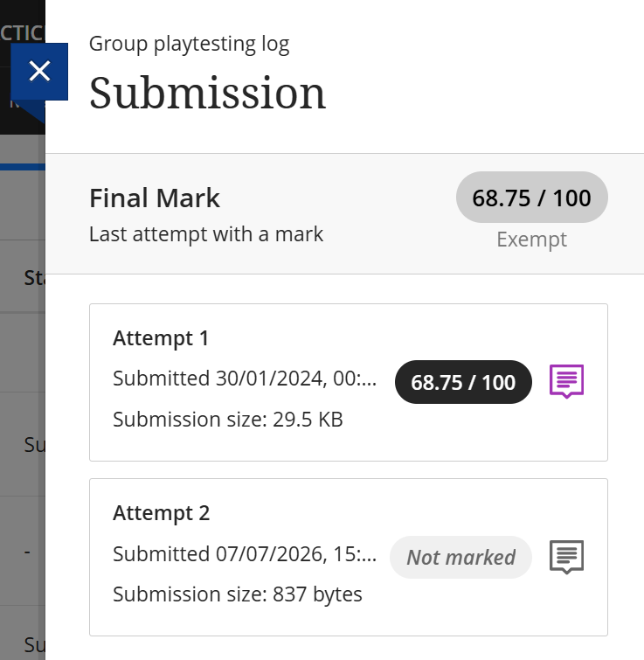The width and height of the screenshot is (644, 660).
Task: Click the Not marked pill for Attempt 2
Action: (460, 558)
